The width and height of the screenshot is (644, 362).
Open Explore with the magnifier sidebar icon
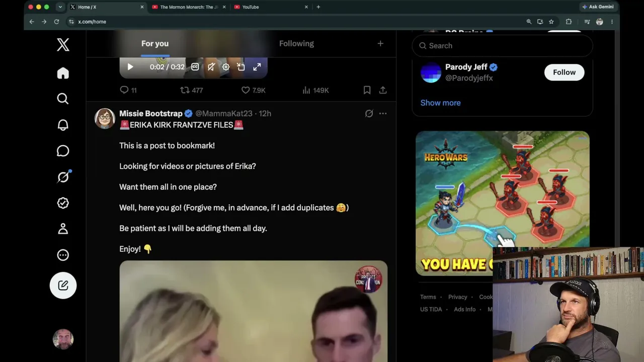pyautogui.click(x=63, y=99)
